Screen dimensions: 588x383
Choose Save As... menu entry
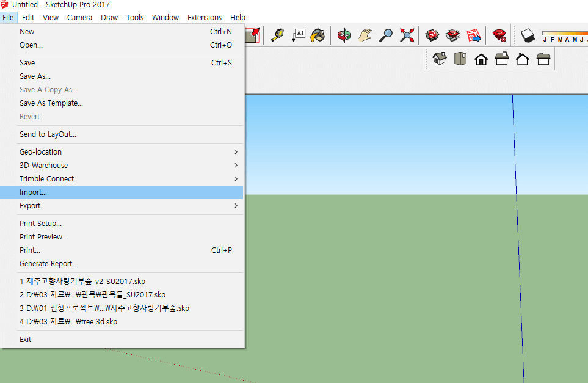coord(122,76)
